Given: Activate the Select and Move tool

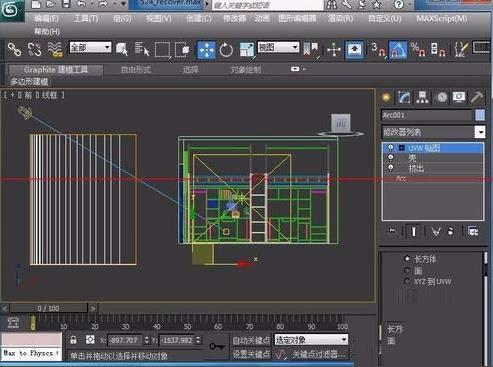Looking at the screenshot, I should pyautogui.click(x=206, y=50).
